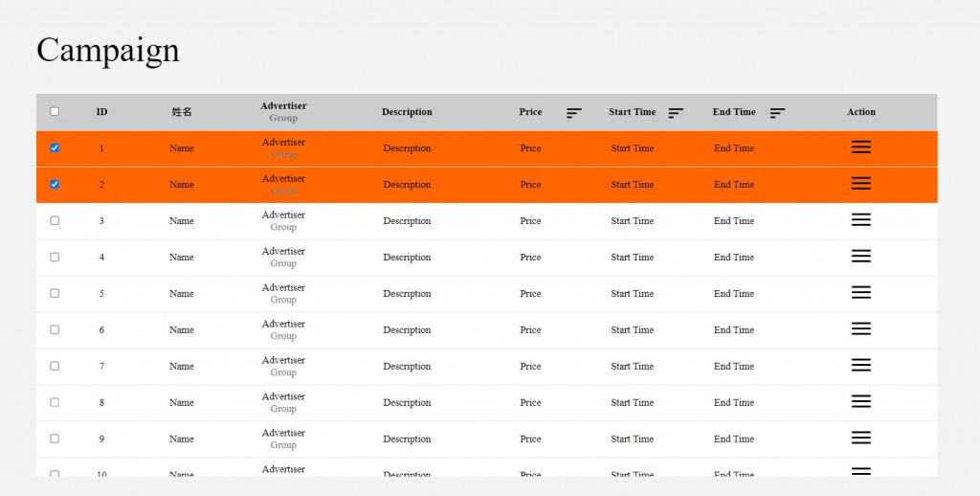Open action menu icon for row 1
This screenshot has height=496, width=980.
[x=860, y=147]
